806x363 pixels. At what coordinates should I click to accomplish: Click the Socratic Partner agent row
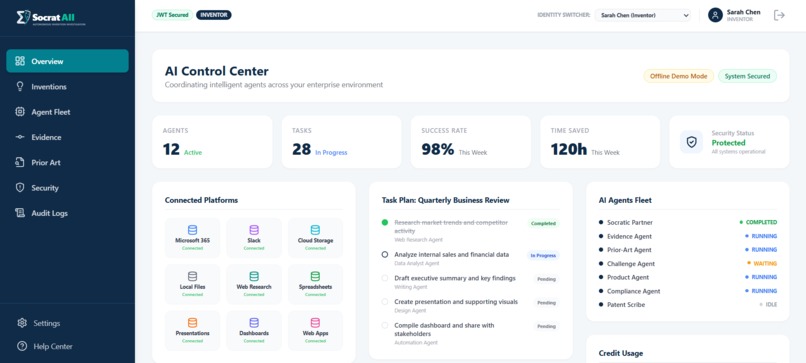(688, 223)
